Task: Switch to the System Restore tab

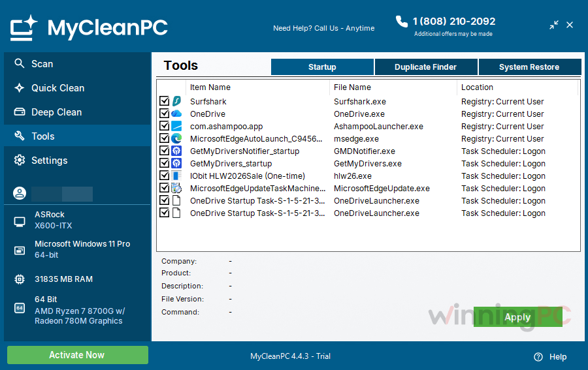Action: tap(529, 67)
